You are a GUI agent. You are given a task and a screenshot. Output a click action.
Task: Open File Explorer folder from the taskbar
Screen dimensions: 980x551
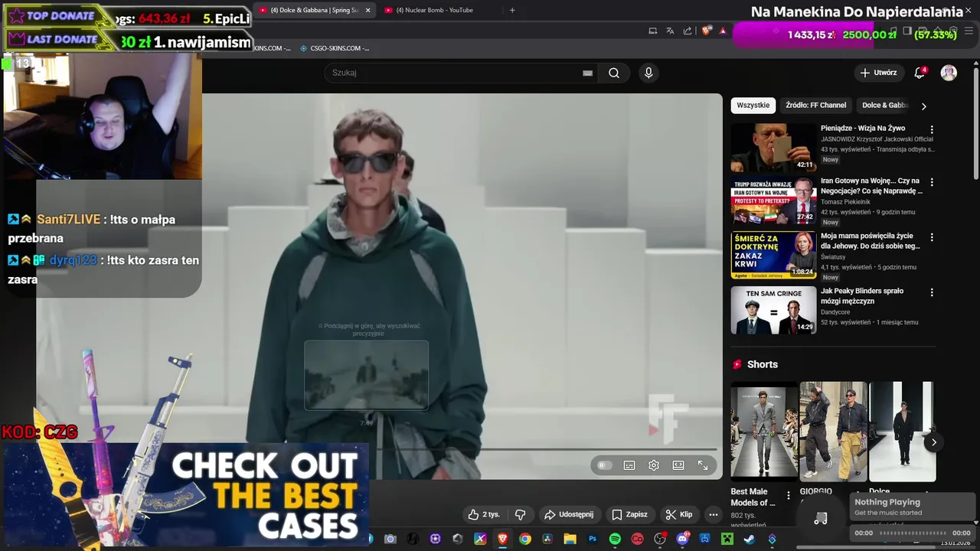pos(570,539)
